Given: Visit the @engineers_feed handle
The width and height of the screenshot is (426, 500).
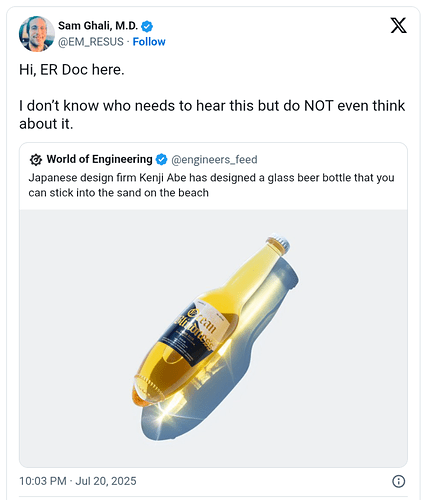Looking at the screenshot, I should click(214, 160).
